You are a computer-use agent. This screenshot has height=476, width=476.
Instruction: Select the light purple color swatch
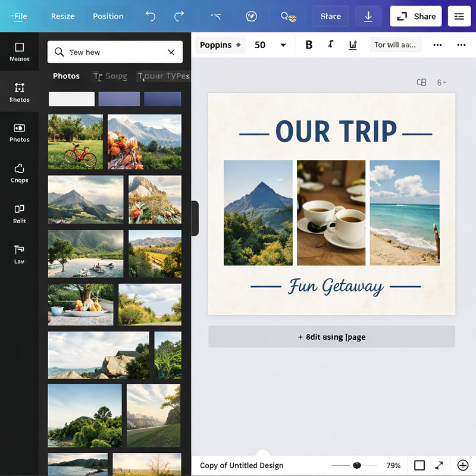click(x=119, y=99)
